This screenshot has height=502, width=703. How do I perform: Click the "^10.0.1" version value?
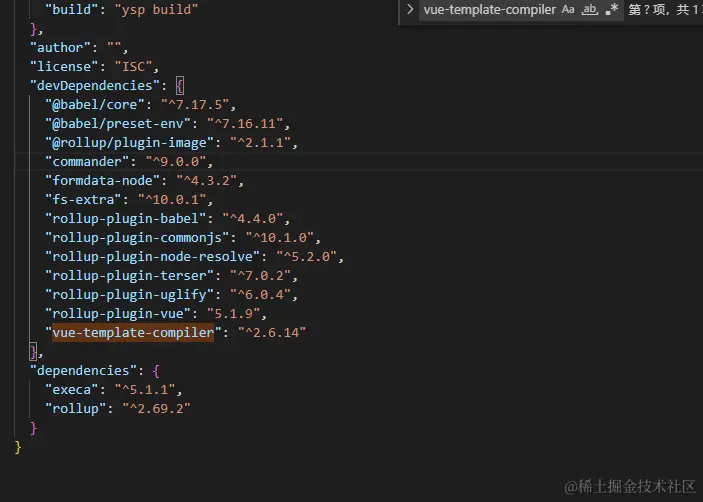172,199
